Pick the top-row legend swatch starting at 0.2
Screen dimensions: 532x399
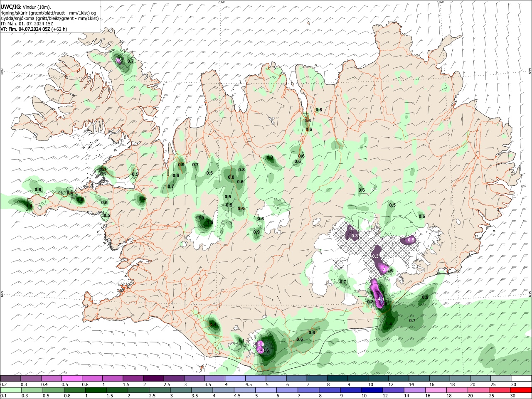(x=10, y=379)
